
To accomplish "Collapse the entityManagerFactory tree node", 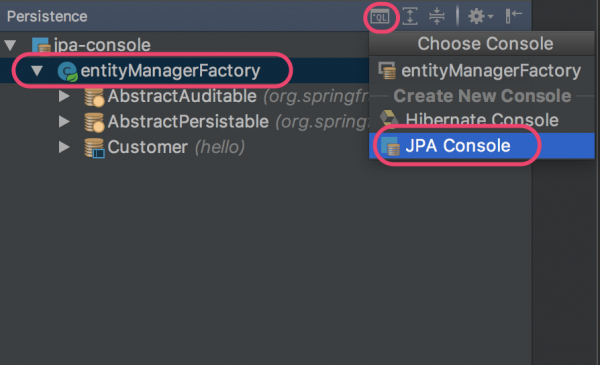I will [37, 70].
